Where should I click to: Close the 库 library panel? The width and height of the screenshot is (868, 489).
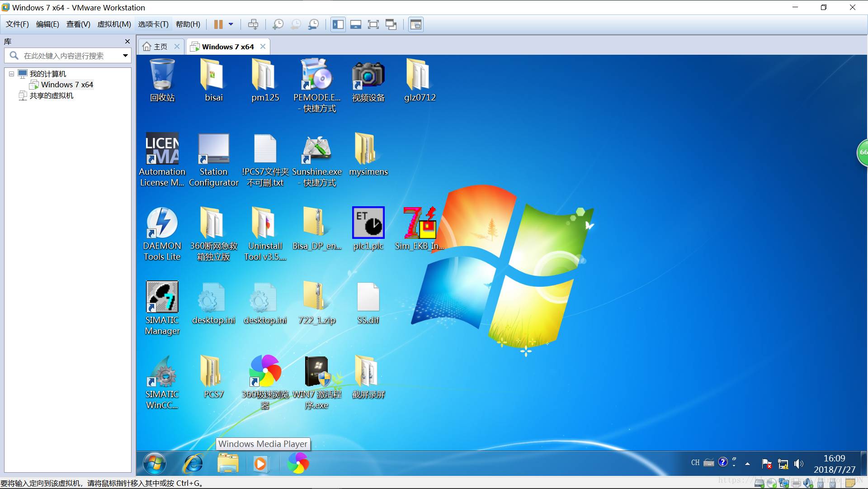(x=127, y=41)
